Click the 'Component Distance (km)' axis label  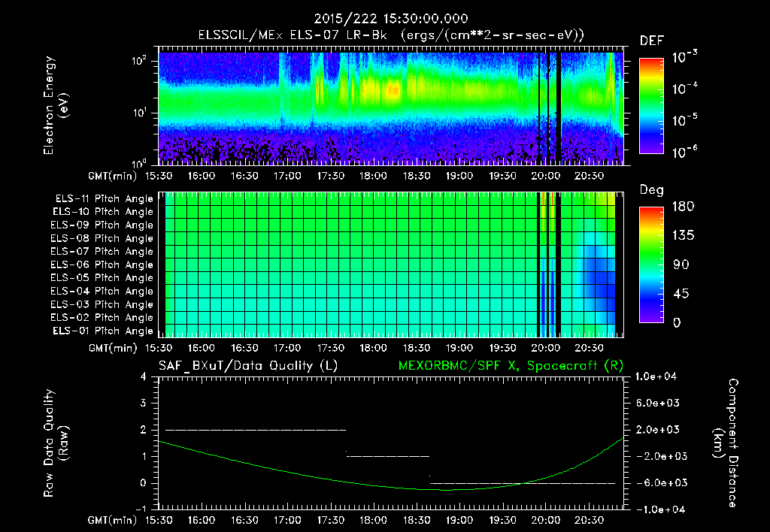pyautogui.click(x=726, y=443)
